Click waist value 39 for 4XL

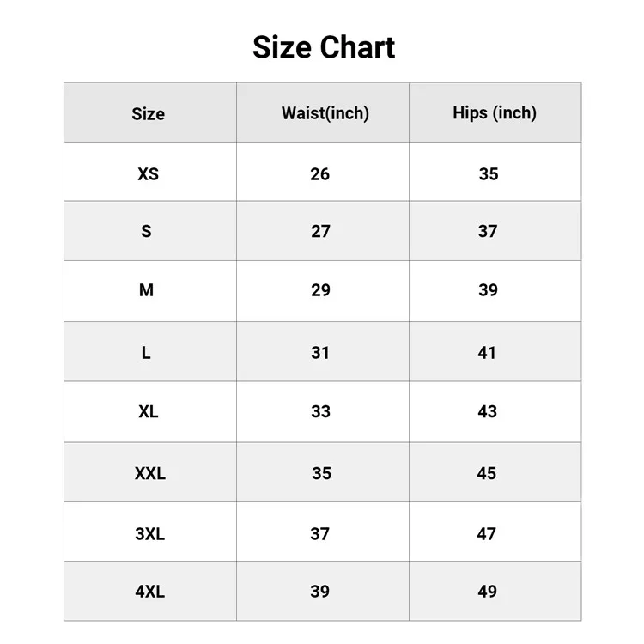[319, 592]
